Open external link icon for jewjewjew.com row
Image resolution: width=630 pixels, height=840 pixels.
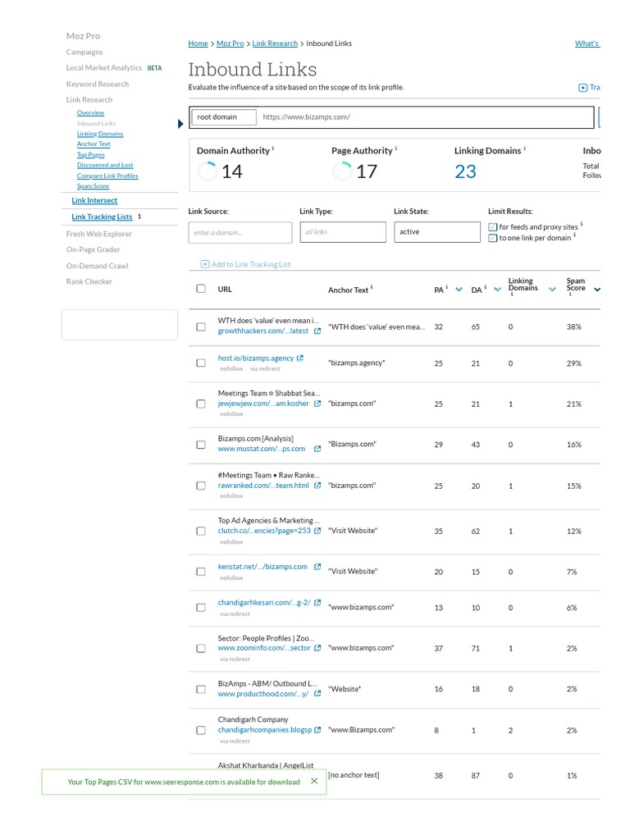(317, 404)
